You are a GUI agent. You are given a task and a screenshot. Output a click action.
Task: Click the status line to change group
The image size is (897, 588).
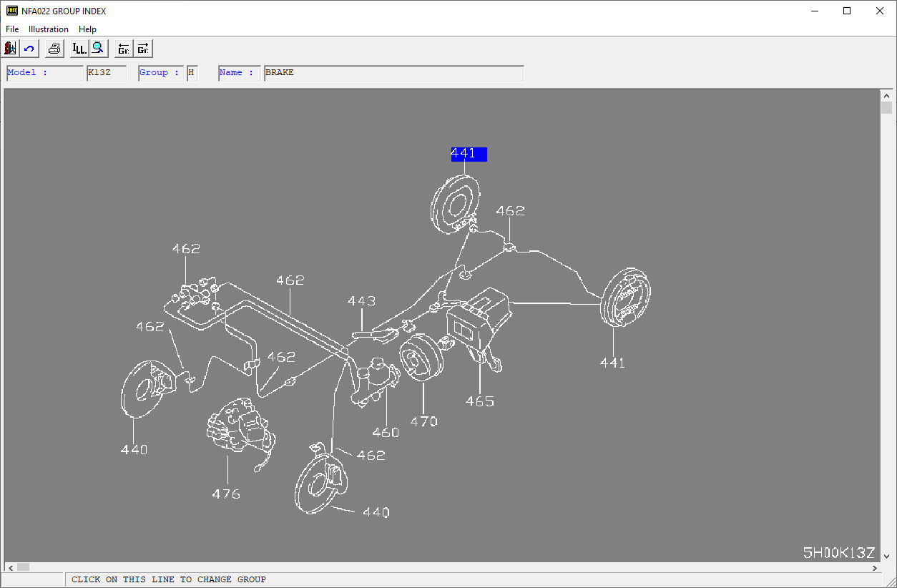tap(169, 579)
